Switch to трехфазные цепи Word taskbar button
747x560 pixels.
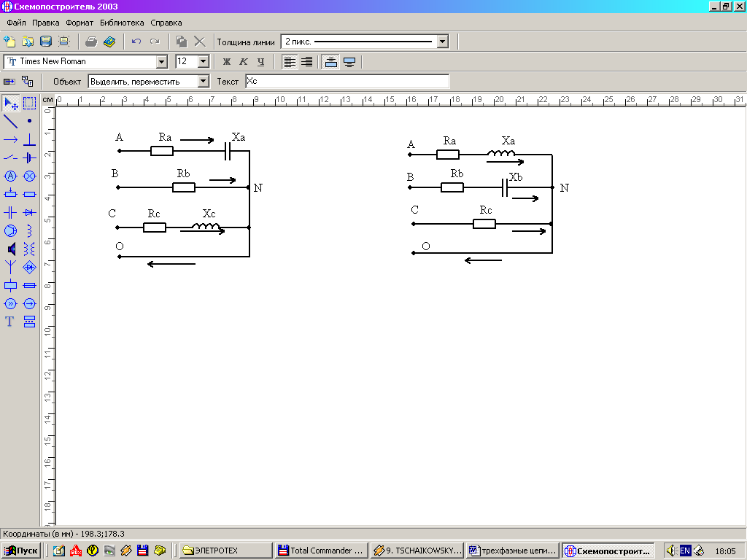[x=513, y=551]
